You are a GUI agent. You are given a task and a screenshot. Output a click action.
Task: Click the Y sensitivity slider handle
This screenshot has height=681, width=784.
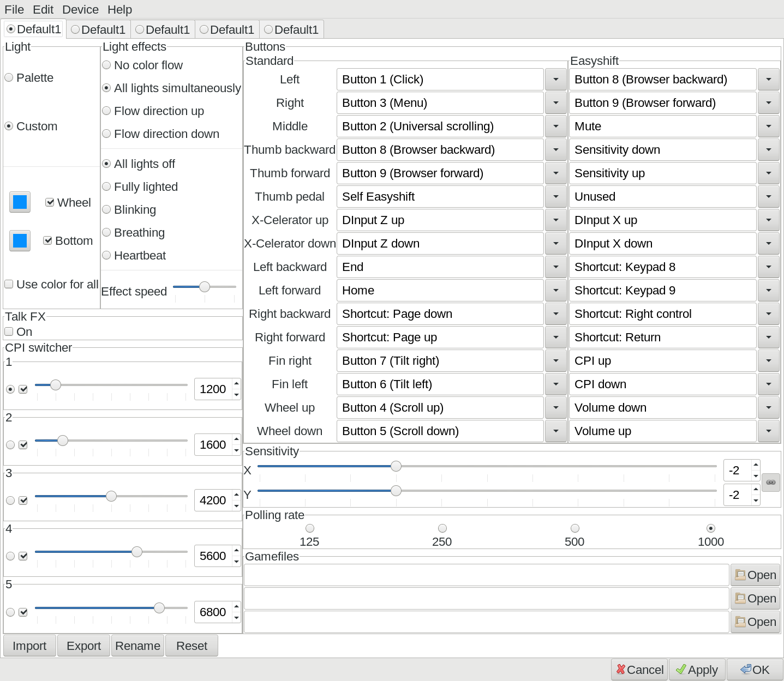click(x=396, y=491)
